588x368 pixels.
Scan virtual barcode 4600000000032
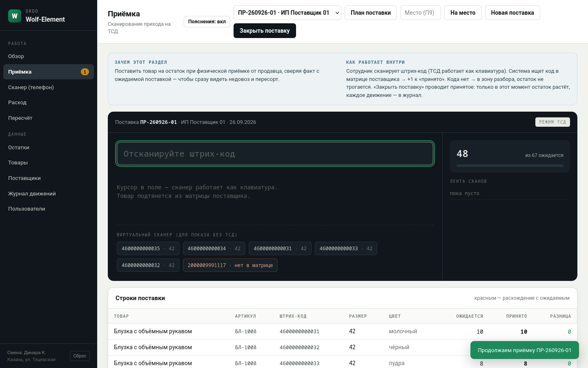tap(148, 265)
